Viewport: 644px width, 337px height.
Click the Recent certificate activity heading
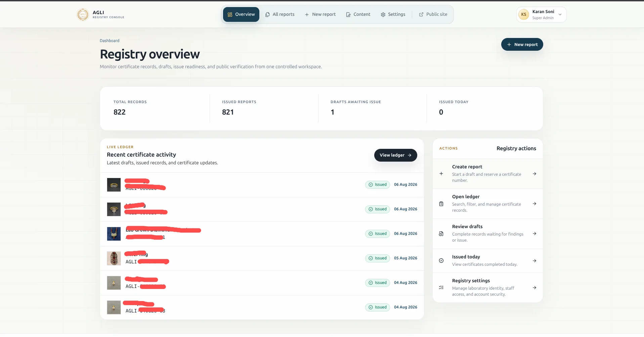coord(141,155)
